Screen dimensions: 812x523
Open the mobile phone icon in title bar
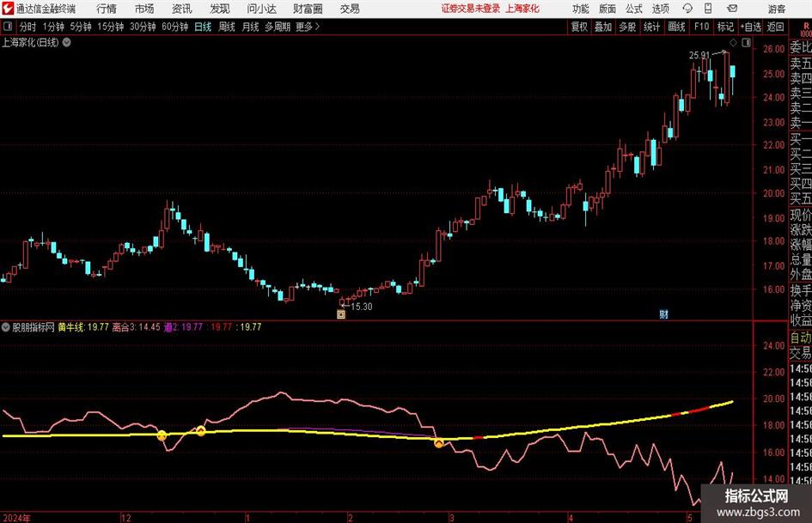(x=708, y=9)
